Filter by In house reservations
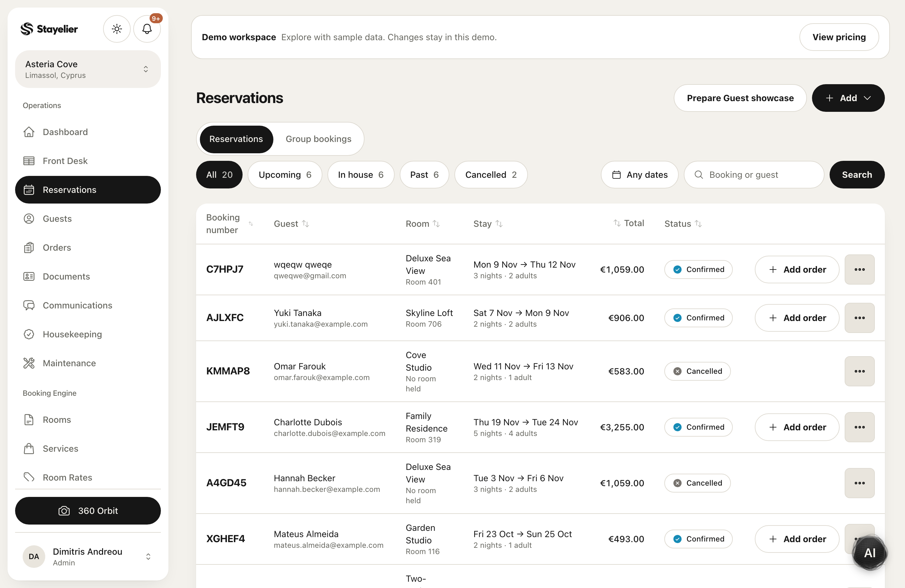Screen dimensions: 905x588 point(360,174)
